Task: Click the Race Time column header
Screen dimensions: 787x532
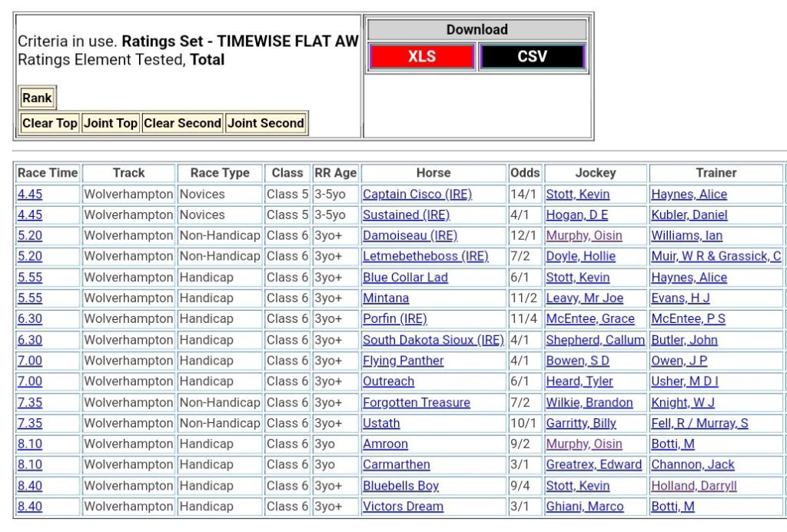Action: tap(48, 173)
